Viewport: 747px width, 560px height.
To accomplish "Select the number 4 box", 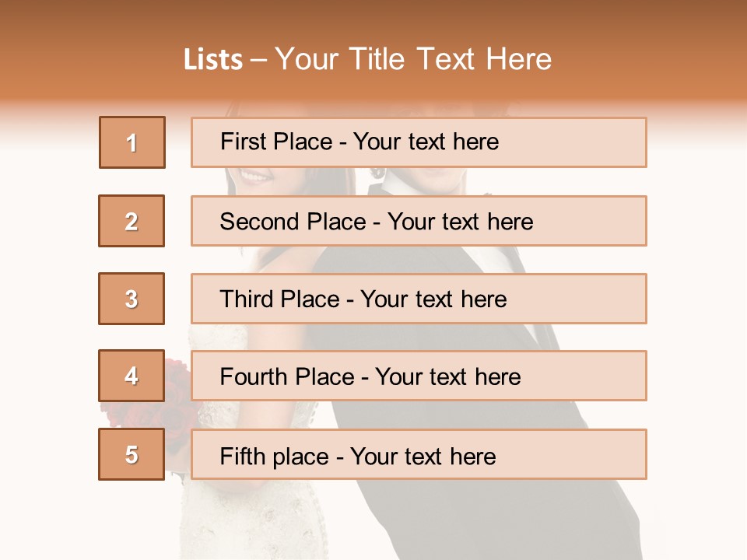I will coord(132,376).
